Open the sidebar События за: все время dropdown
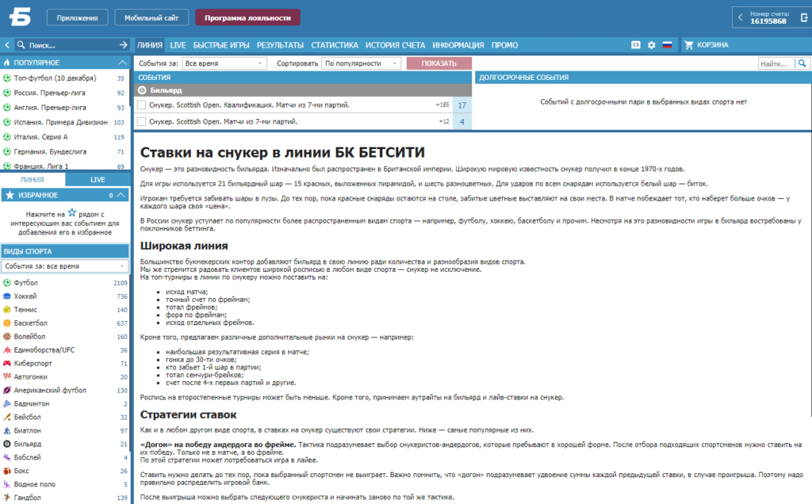Viewport: 812px width, 504px height. (x=65, y=266)
